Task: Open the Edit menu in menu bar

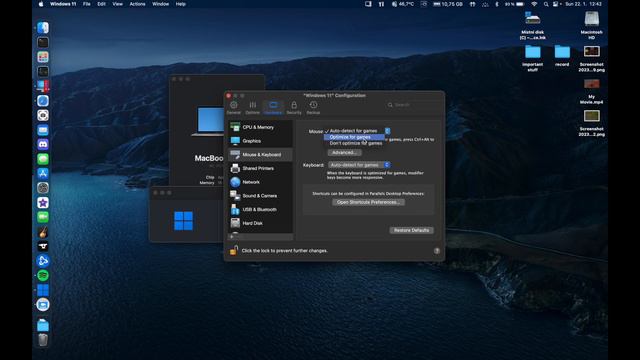Action: 101,4
